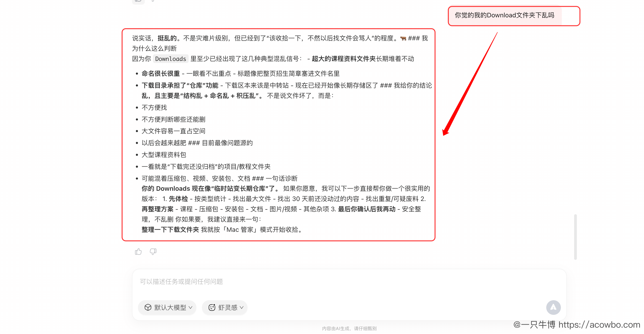Click the thumbs-up icon on the earlier message

138,1
